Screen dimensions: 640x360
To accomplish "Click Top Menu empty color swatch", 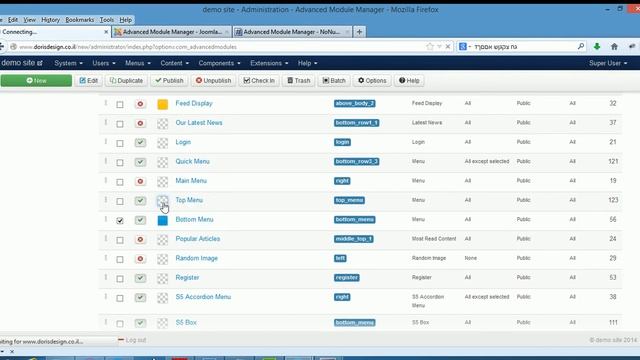I will 162,200.
